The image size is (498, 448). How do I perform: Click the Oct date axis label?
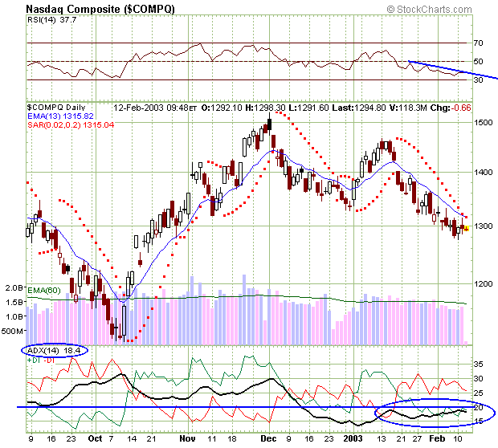coord(95,439)
